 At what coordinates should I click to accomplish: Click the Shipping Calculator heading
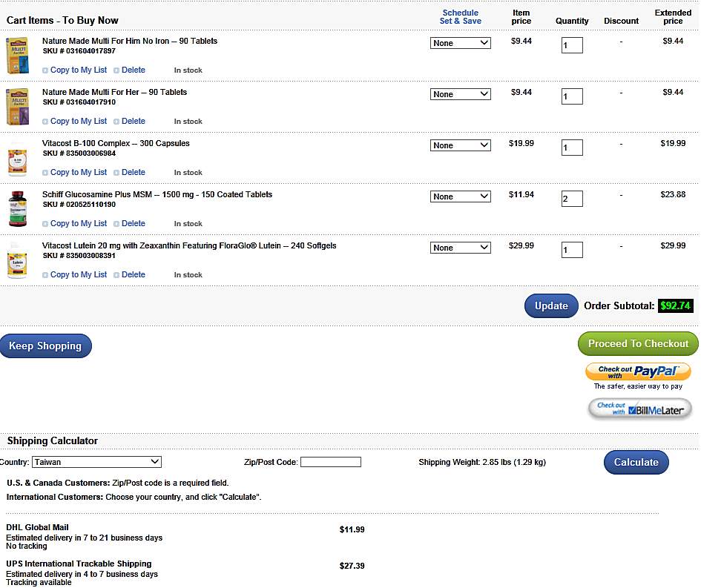(53, 441)
